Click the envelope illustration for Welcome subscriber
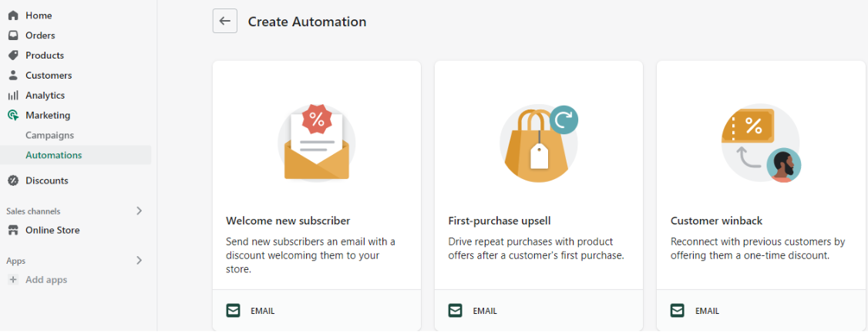 tap(317, 143)
